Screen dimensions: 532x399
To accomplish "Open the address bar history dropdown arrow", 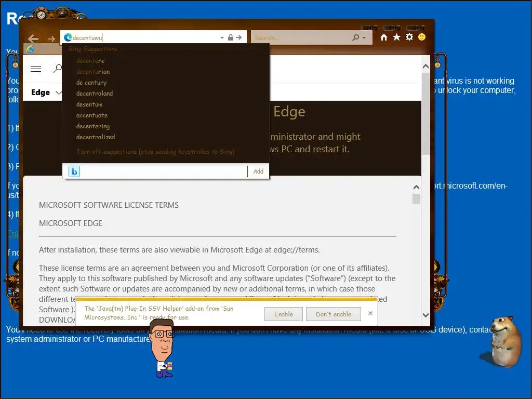I will click(x=222, y=37).
